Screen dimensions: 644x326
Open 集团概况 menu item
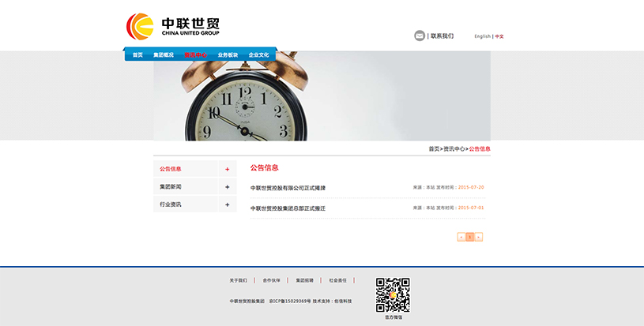point(164,55)
